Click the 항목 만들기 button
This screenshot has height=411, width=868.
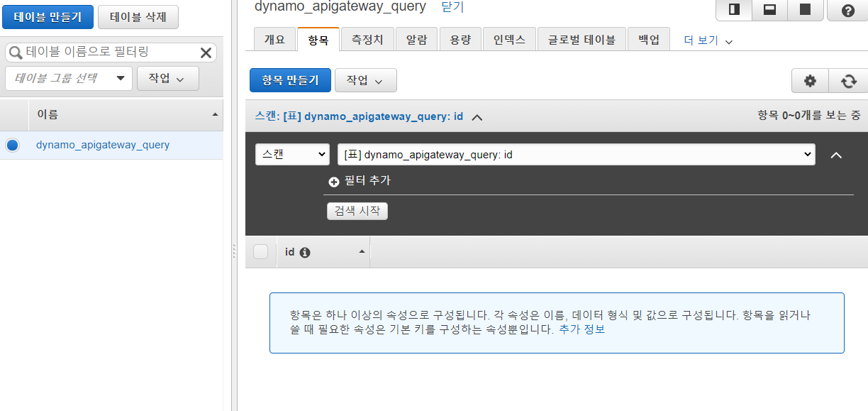tap(290, 80)
